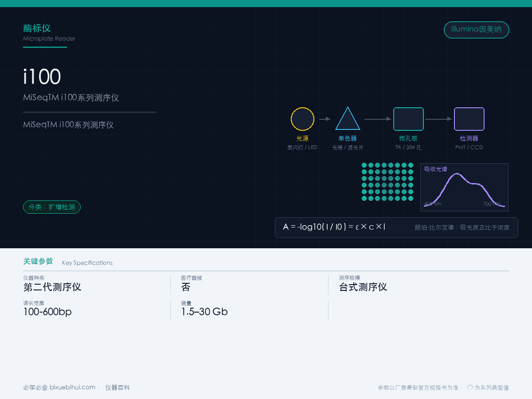Click the 700 nm axis label

[x=492, y=204]
